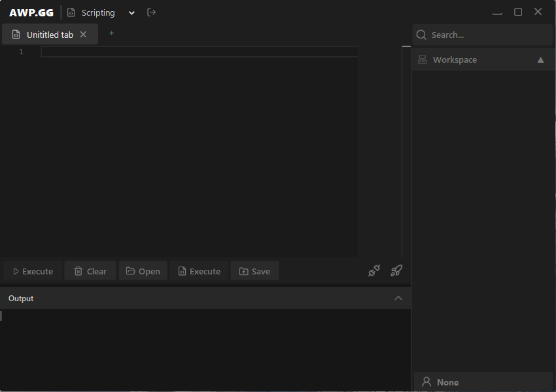Click the rocket launch icon
Screen dimensions: 556x392
click(x=396, y=270)
